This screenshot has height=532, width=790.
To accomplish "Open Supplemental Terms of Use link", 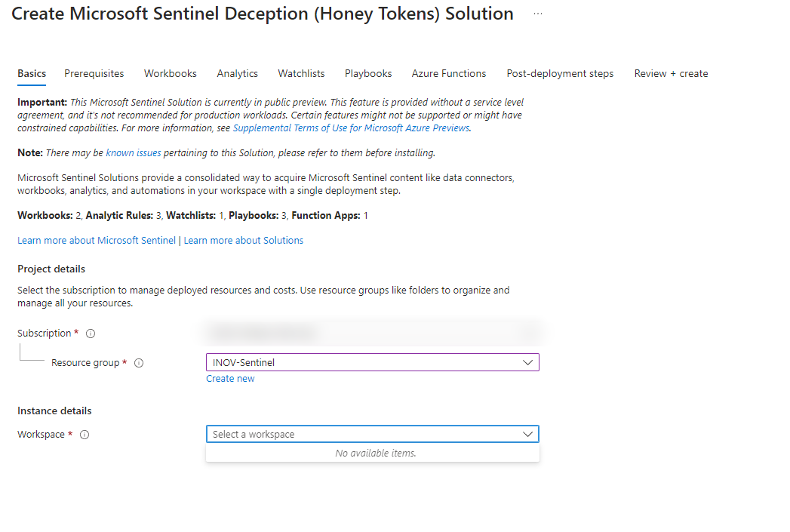I will click(x=351, y=128).
